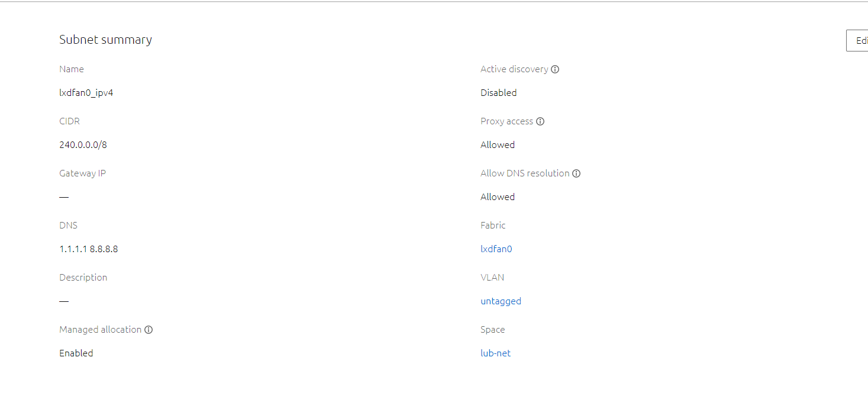Click the Fabric label text
This screenshot has height=396, width=868.
pos(493,226)
